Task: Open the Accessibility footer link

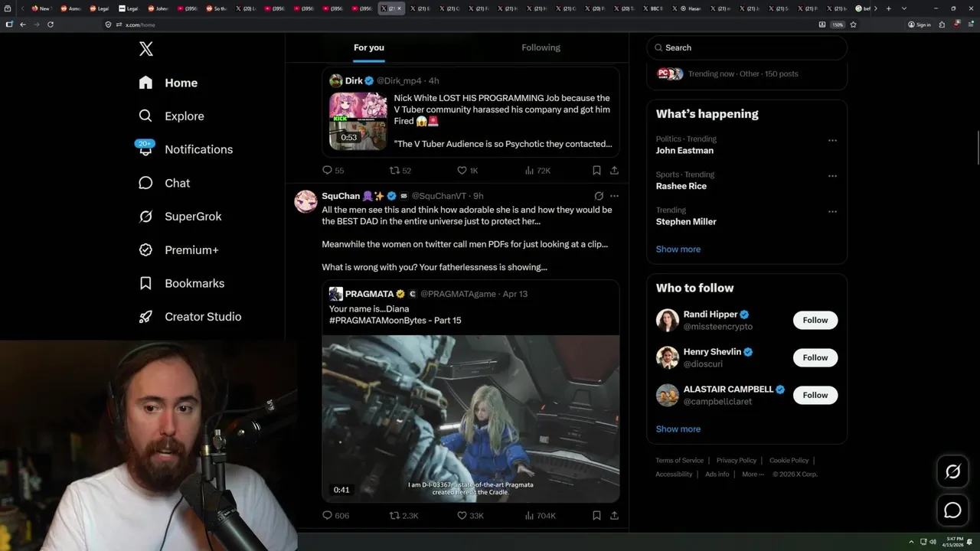Action: [674, 474]
